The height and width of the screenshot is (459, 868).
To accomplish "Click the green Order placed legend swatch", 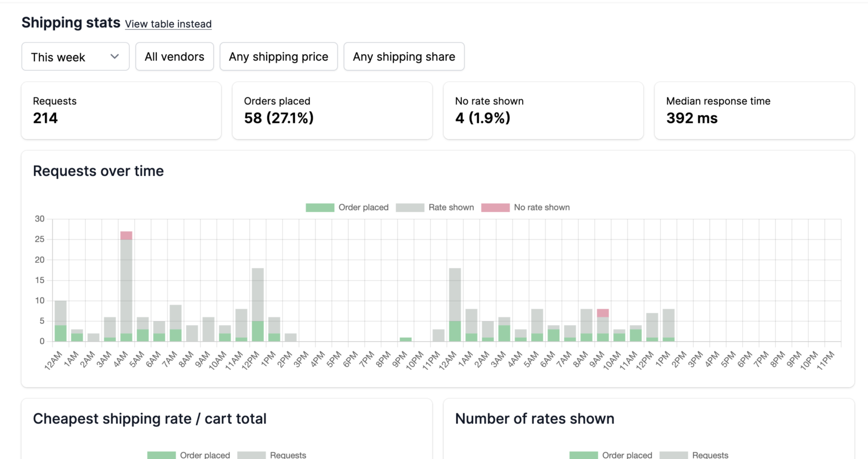I will pos(320,207).
